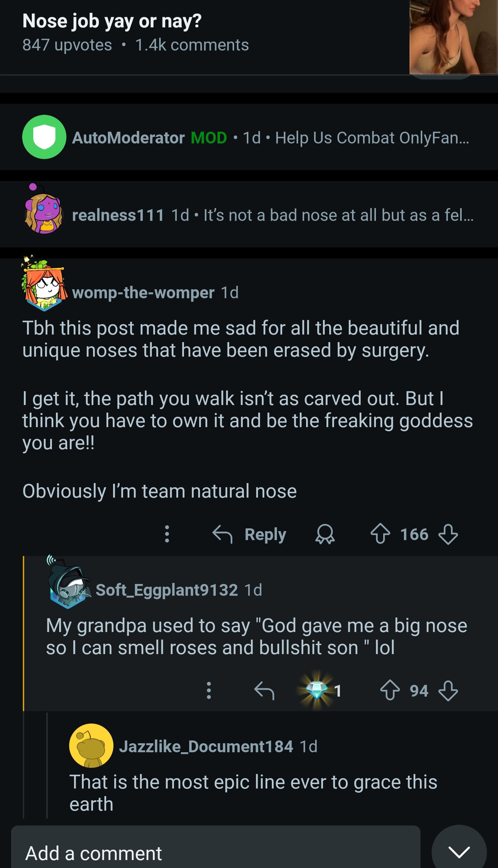The width and height of the screenshot is (498, 868).
Task: Open three-dot menu on womp-the-womper's comment
Action: (167, 534)
